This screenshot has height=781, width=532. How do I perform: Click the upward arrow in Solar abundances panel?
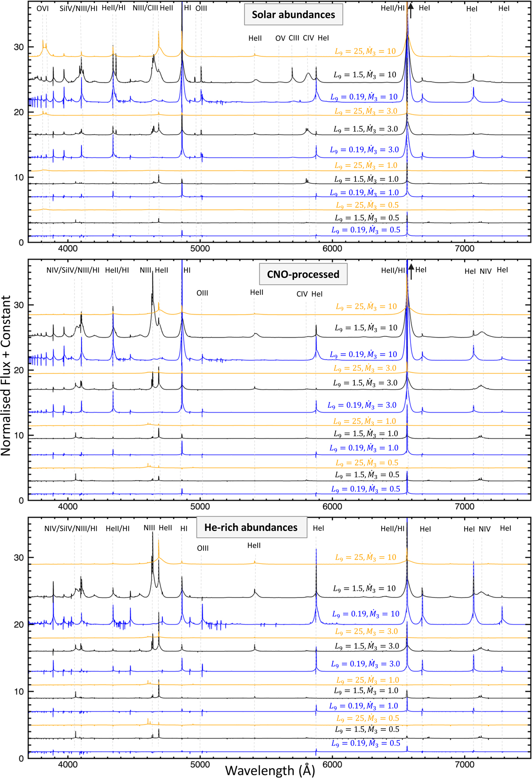coord(411,11)
